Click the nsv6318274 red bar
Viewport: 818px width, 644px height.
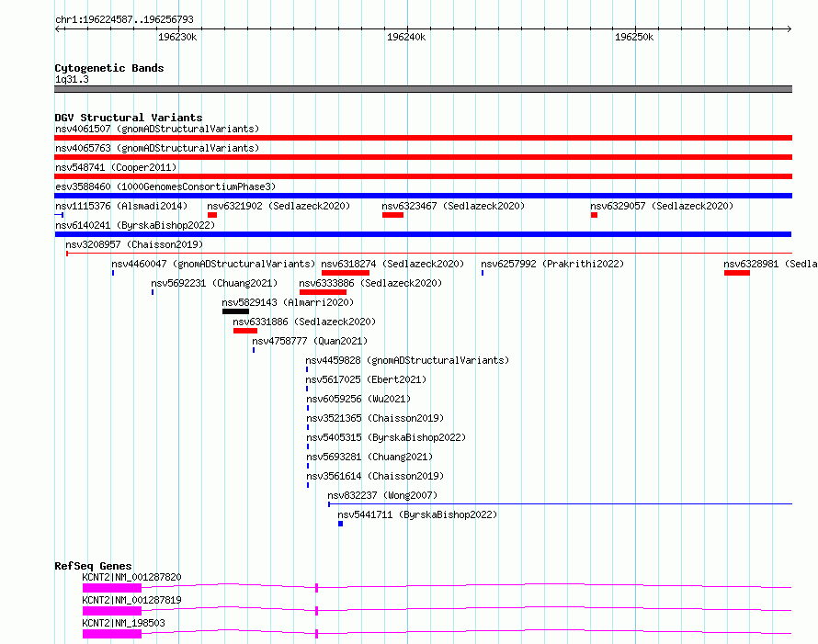[x=346, y=273]
